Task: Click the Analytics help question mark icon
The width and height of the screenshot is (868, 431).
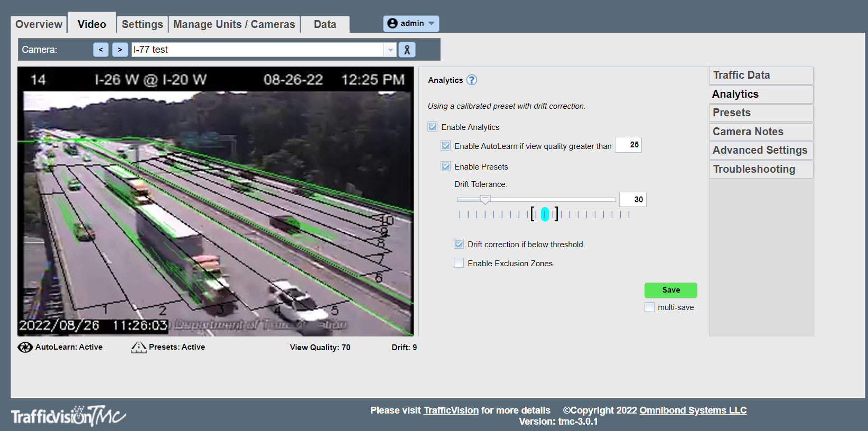Action: point(471,80)
